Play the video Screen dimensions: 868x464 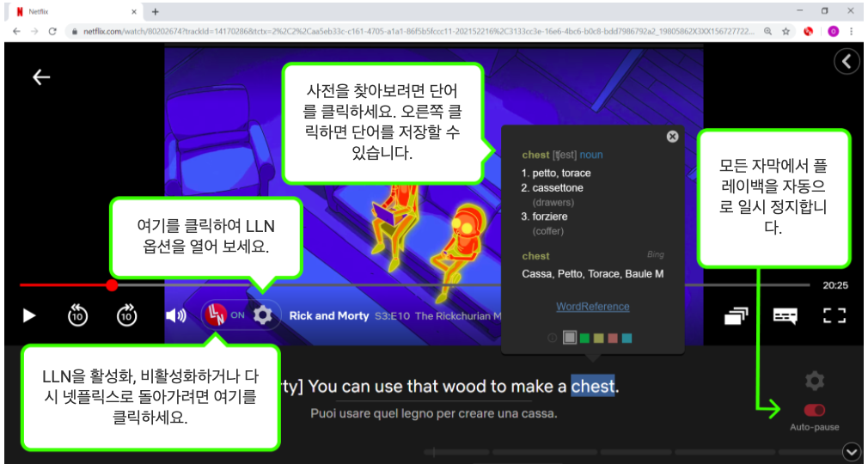[x=28, y=315]
